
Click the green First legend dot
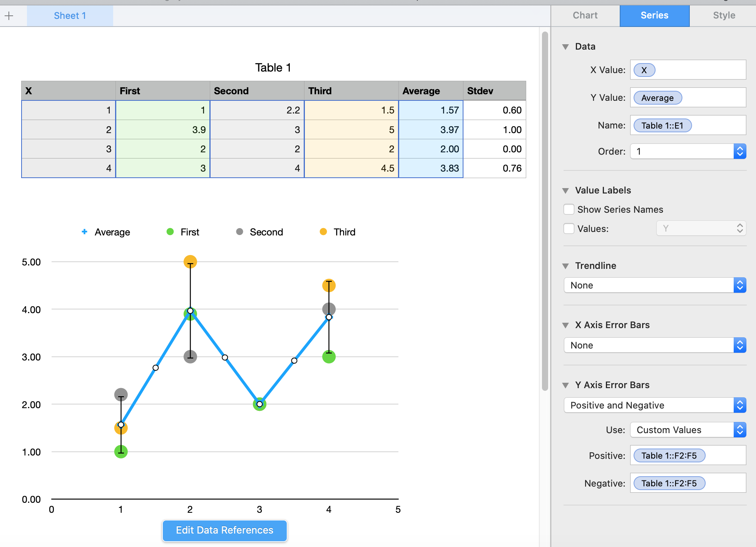point(170,232)
